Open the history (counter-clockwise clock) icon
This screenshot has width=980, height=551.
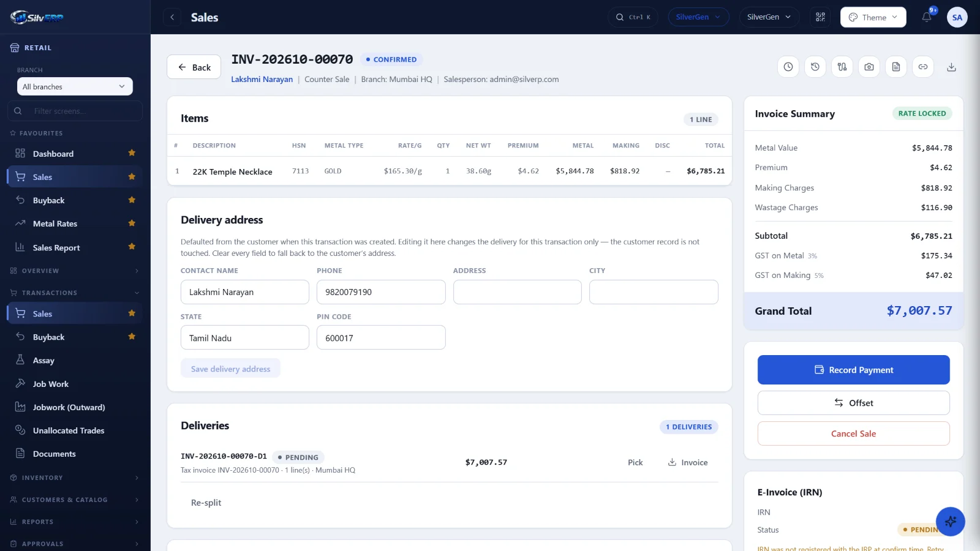(x=815, y=67)
